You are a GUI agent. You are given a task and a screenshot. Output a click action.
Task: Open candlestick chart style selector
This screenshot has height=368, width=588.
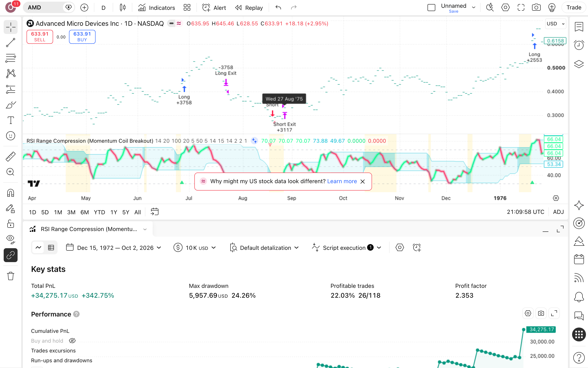click(x=123, y=8)
